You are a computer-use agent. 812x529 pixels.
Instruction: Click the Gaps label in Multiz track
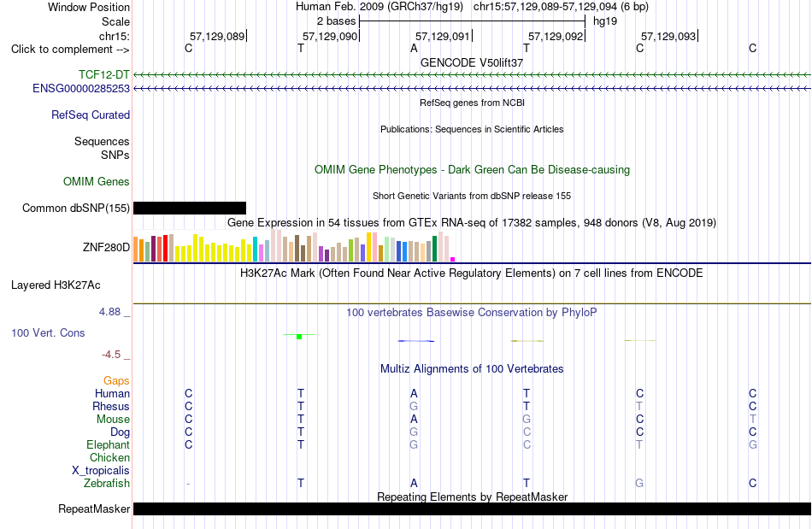click(x=116, y=381)
